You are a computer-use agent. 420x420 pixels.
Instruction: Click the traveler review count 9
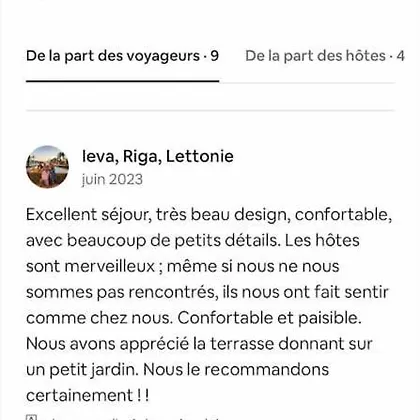(x=215, y=56)
